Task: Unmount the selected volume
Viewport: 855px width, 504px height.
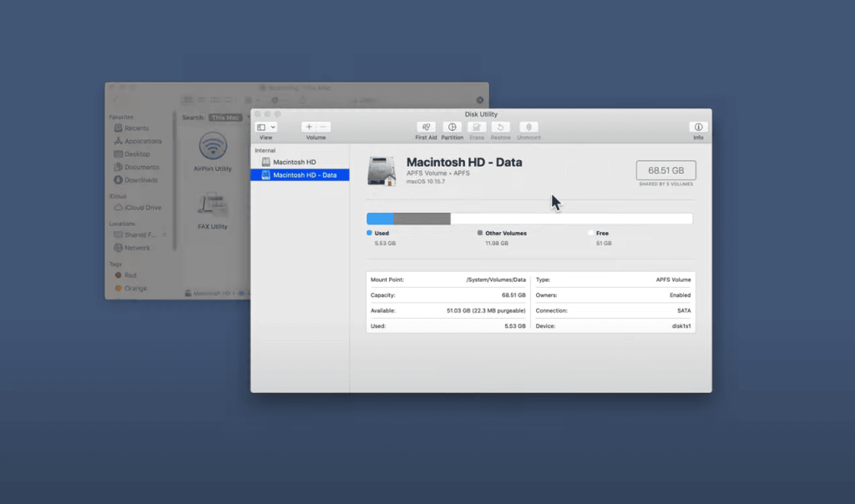Action: tap(529, 127)
